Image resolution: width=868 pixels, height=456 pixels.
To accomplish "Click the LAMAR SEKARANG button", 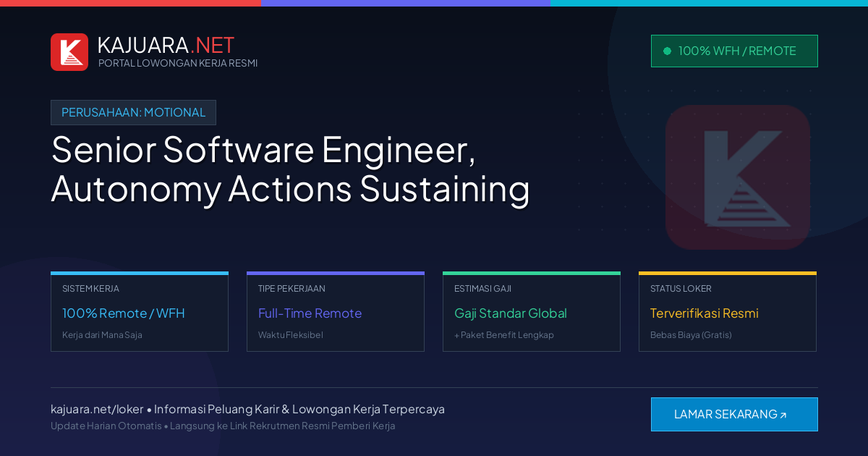I will [734, 414].
